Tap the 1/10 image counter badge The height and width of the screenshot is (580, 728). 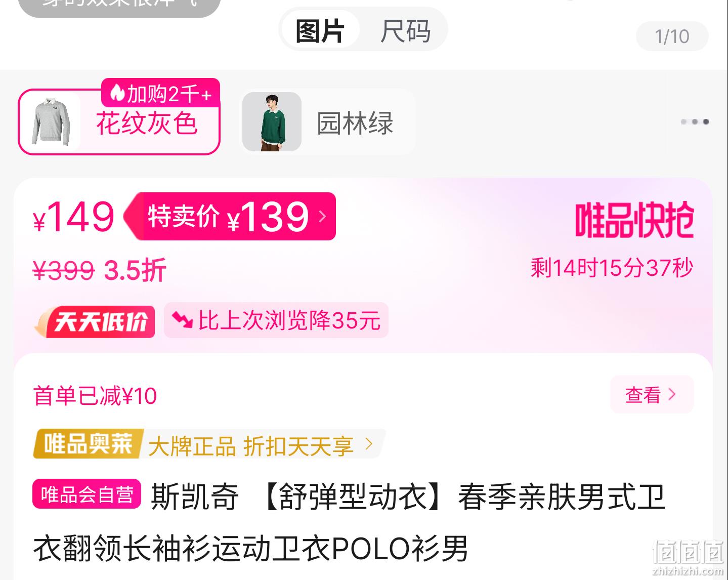672,36
